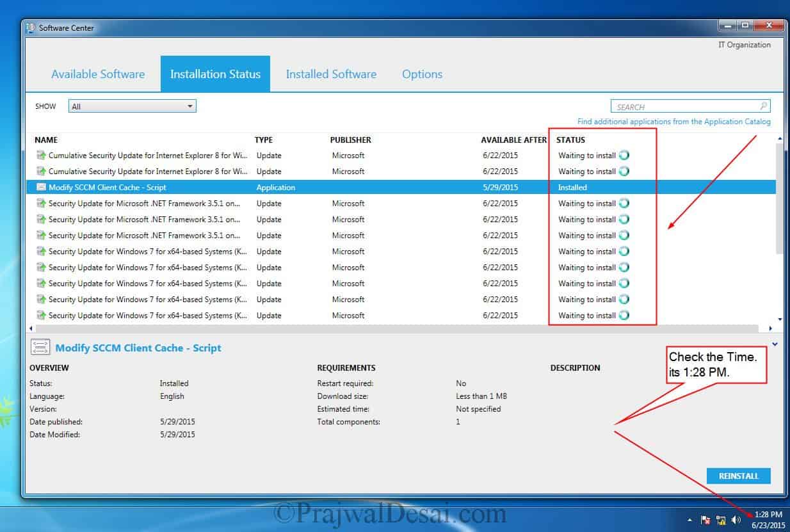Click the REQUIREMENTS section heading
Image resolution: width=790 pixels, height=532 pixels.
pyautogui.click(x=346, y=368)
